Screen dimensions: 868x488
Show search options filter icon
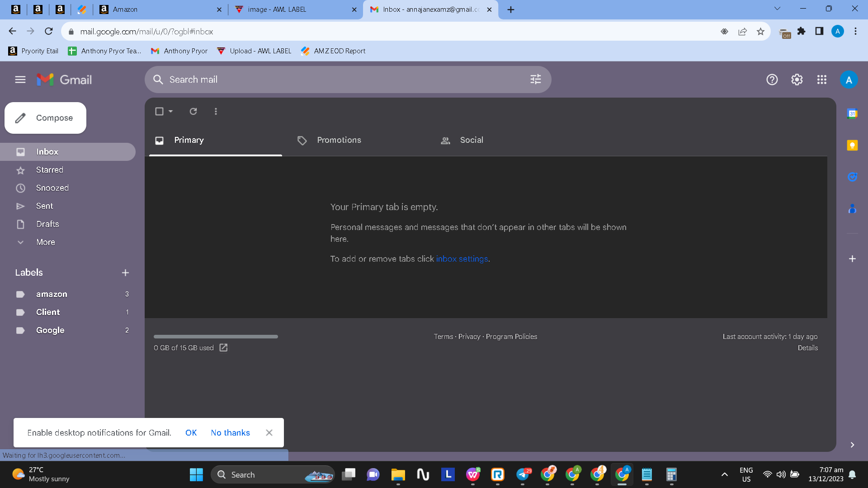[x=536, y=80]
